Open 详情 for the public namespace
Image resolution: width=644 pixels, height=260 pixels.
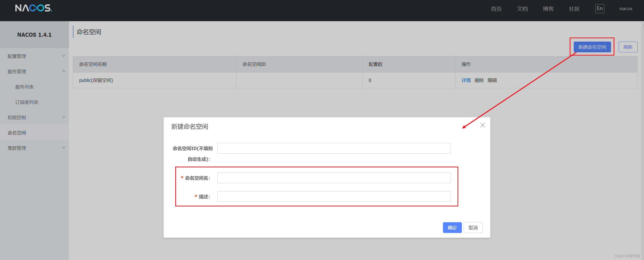tap(466, 80)
